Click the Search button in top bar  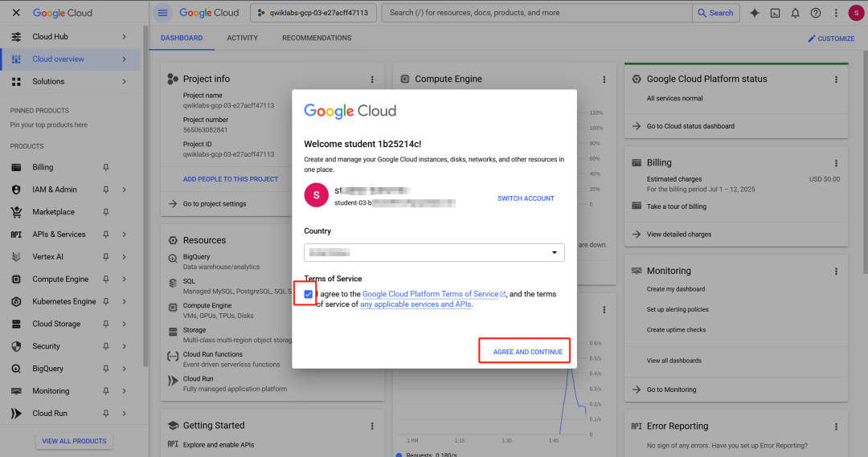[716, 13]
